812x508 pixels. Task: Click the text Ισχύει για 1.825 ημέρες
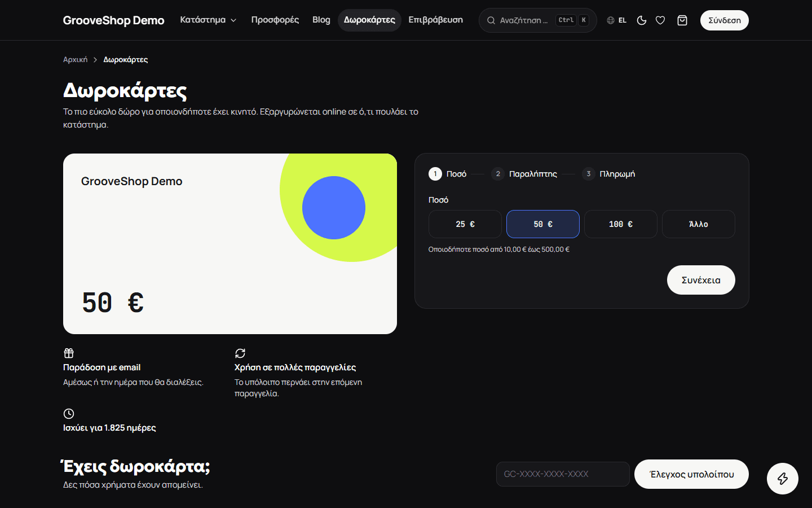coord(109,428)
